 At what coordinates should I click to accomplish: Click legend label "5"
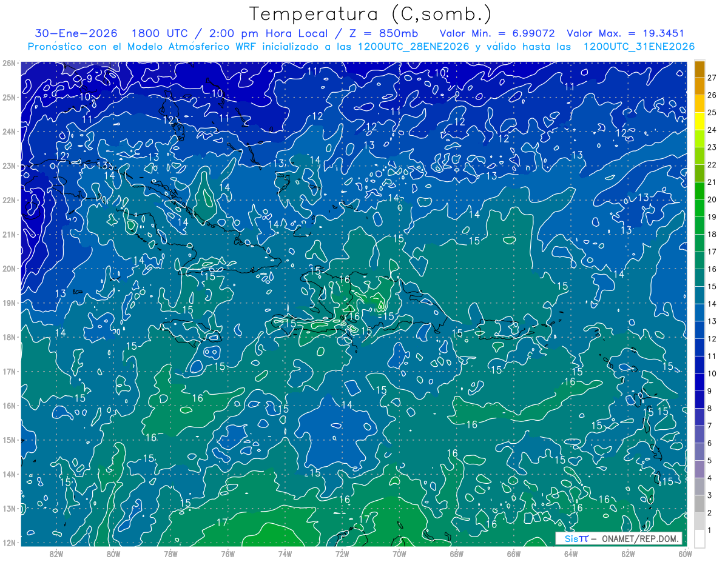[709, 461]
